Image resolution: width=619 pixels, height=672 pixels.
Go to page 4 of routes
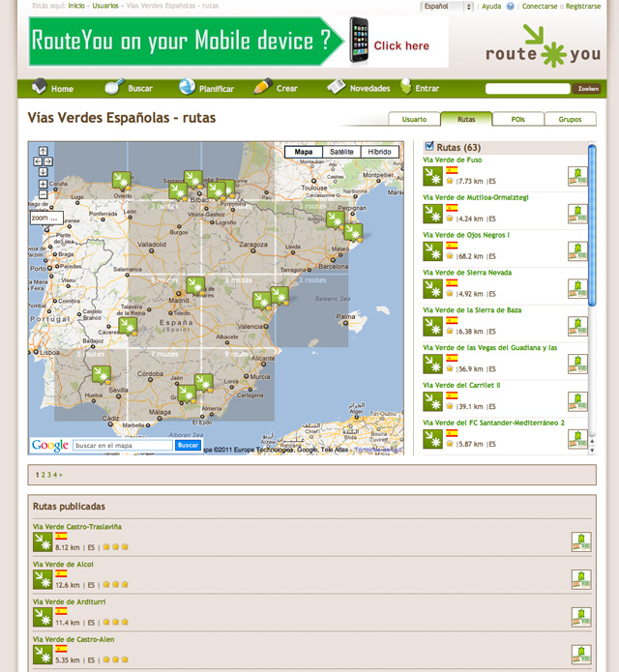[55, 475]
